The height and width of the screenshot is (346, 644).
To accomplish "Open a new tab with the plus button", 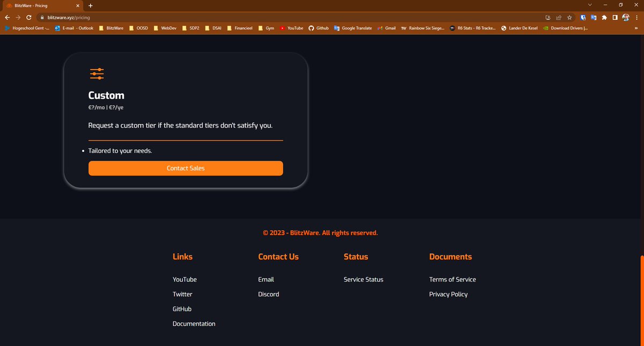I will [x=90, y=5].
